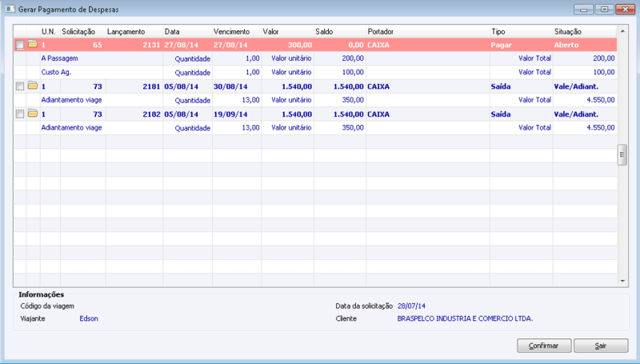Click valor total 200,00 of A Passagem

click(604, 58)
